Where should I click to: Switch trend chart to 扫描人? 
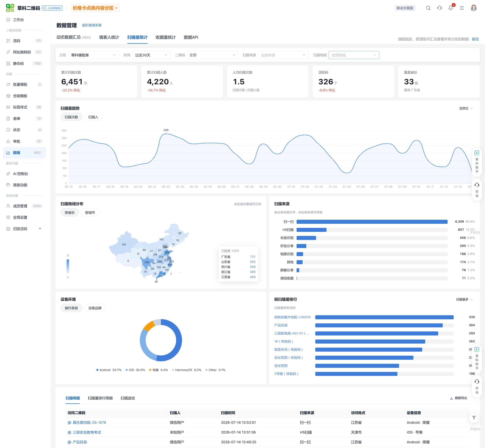click(93, 117)
